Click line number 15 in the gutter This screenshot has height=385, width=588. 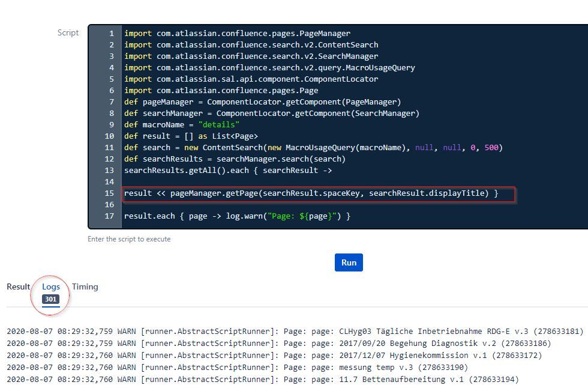click(109, 193)
